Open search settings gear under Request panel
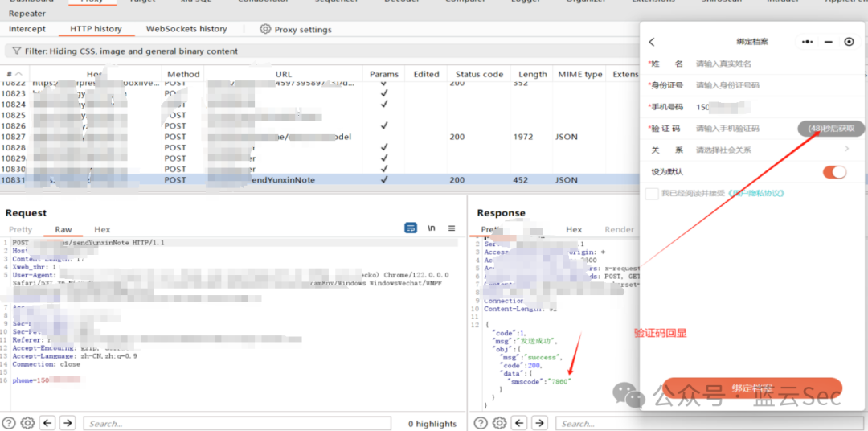This screenshot has width=868, height=431. tap(28, 423)
